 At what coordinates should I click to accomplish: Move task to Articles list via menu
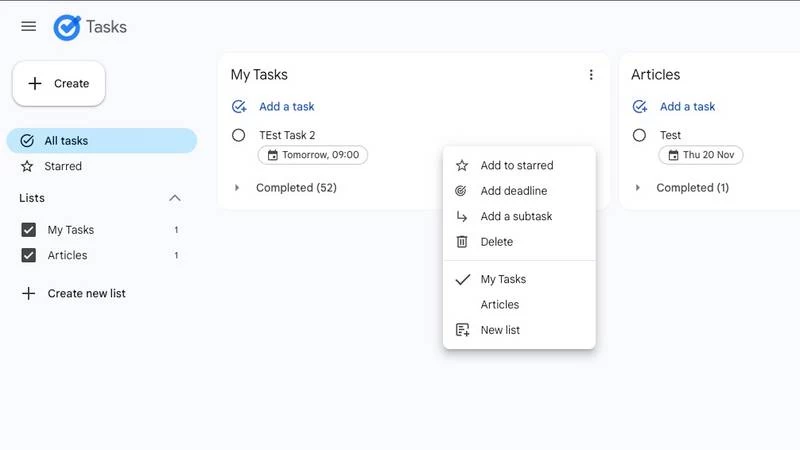click(x=500, y=305)
